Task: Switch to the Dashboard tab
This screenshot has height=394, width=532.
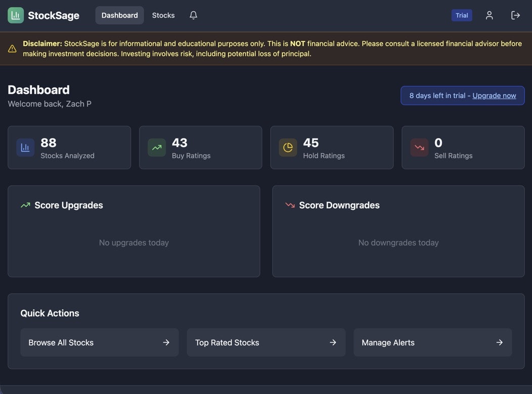Action: [119, 15]
